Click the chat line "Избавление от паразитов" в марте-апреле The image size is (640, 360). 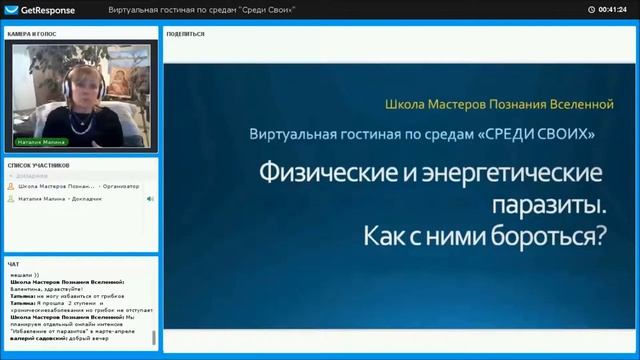tap(73, 331)
